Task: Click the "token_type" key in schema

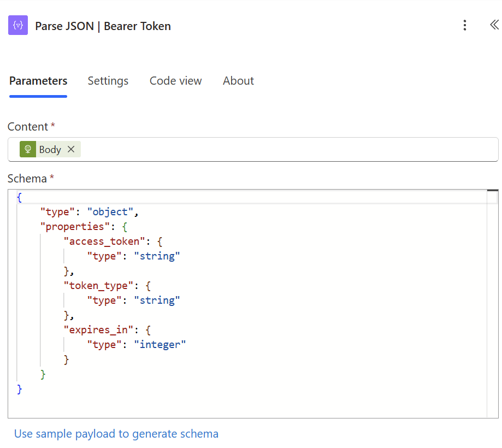Action: coord(99,286)
